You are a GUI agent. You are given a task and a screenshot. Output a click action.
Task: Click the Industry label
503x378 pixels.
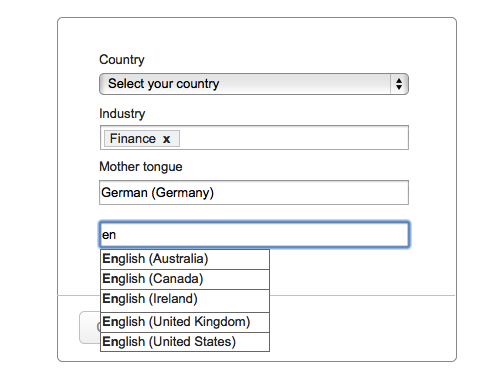coord(122,113)
